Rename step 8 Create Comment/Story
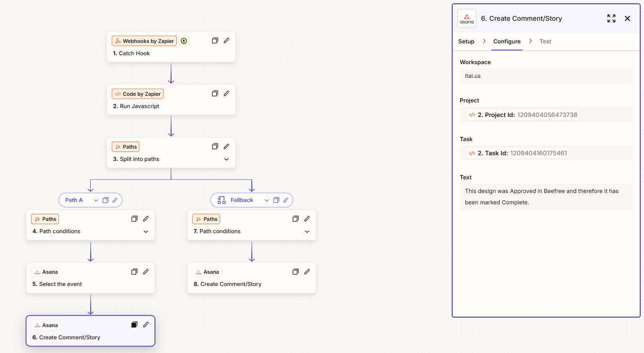Screen dimensions: 644x353 307,271
